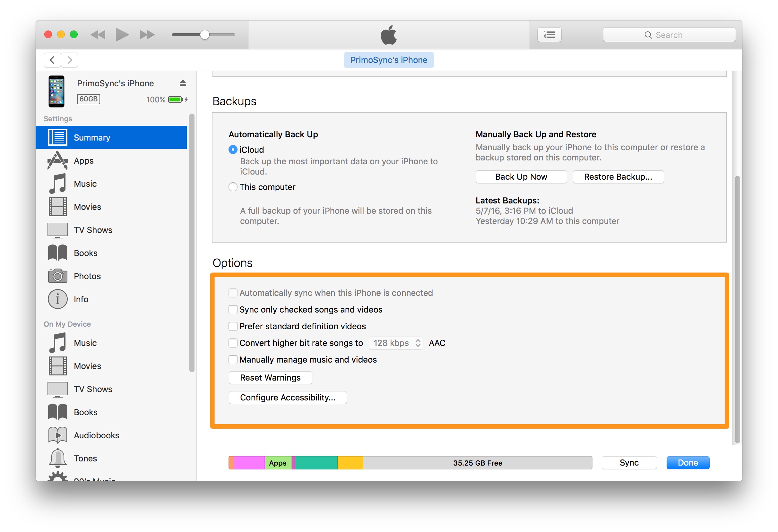Open the Up Next list icon
Viewport: 778px width, 532px height.
(x=549, y=34)
